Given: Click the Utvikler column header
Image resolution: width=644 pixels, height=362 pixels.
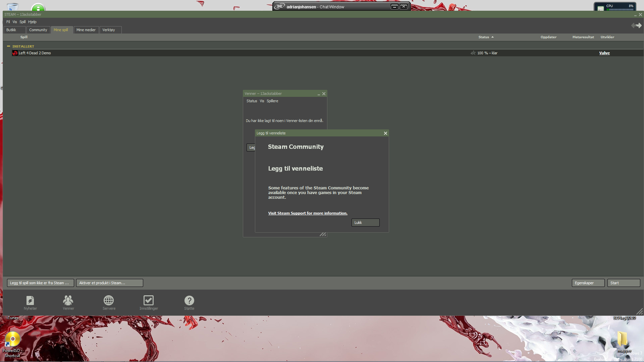Looking at the screenshot, I should (607, 37).
